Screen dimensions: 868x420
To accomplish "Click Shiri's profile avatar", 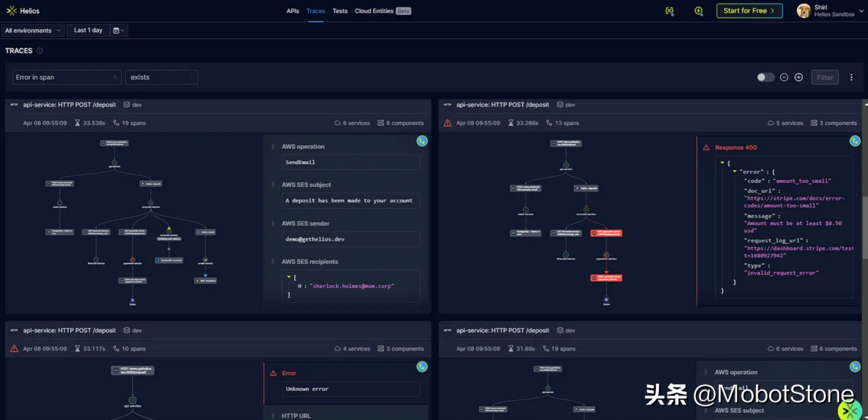I will click(803, 11).
